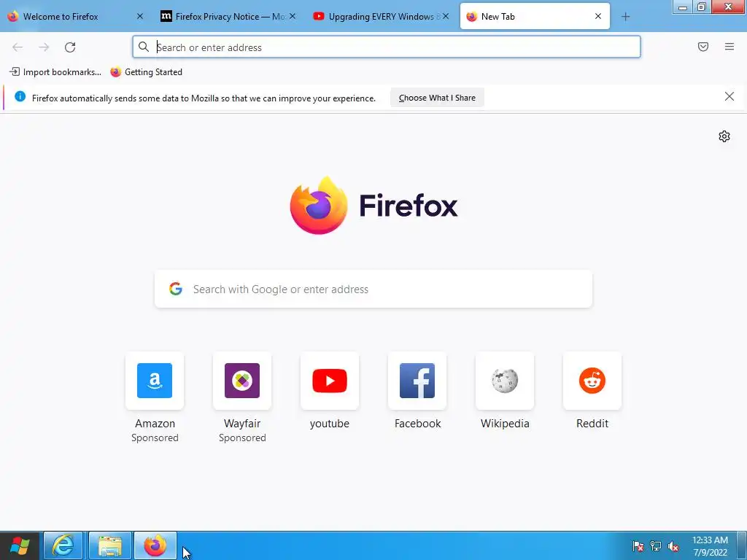Open muted volume tray icon
The image size is (747, 560).
tap(673, 546)
